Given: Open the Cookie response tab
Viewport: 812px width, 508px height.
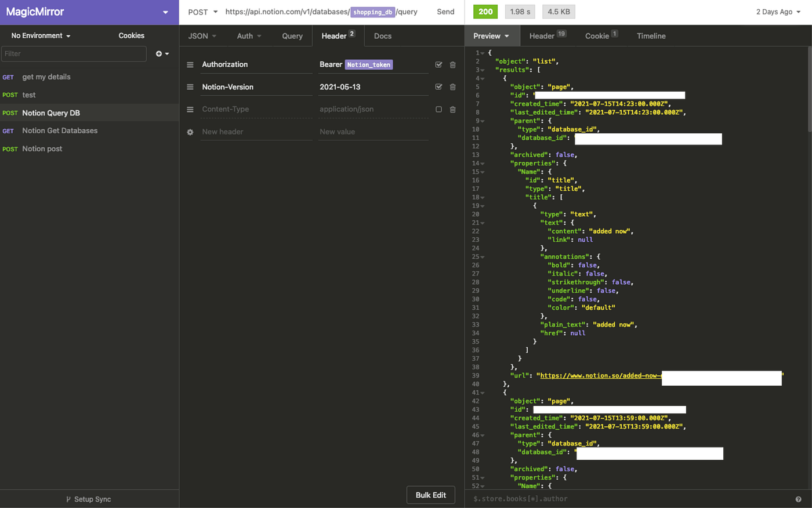Looking at the screenshot, I should coord(601,36).
